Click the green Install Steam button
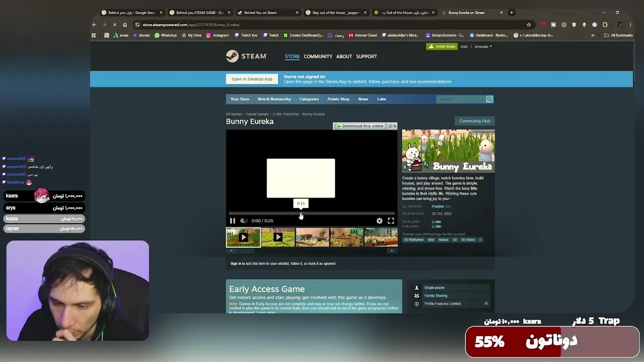 (442, 46)
